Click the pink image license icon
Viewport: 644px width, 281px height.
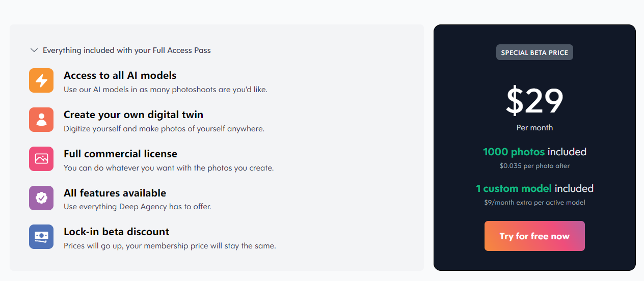[x=41, y=159]
